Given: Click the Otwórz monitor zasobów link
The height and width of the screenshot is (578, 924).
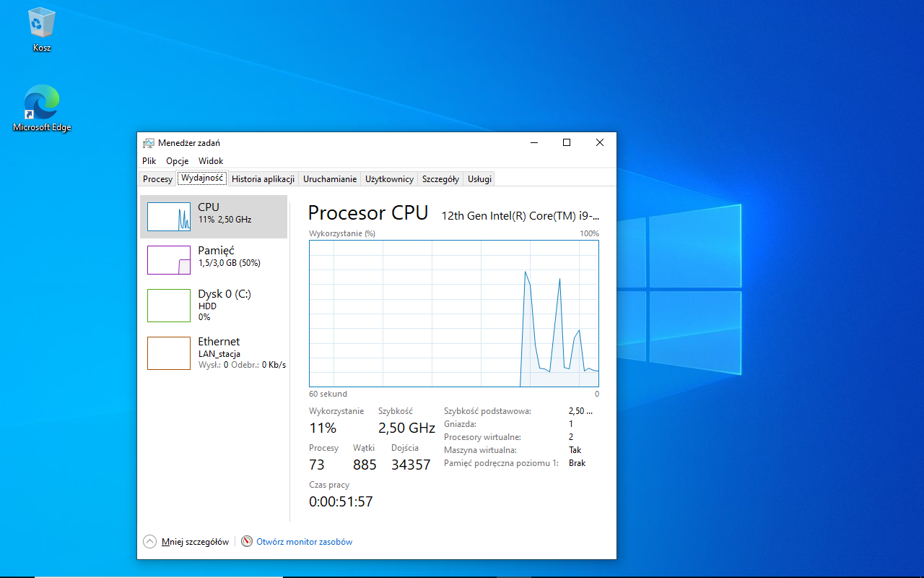Looking at the screenshot, I should (x=304, y=542).
